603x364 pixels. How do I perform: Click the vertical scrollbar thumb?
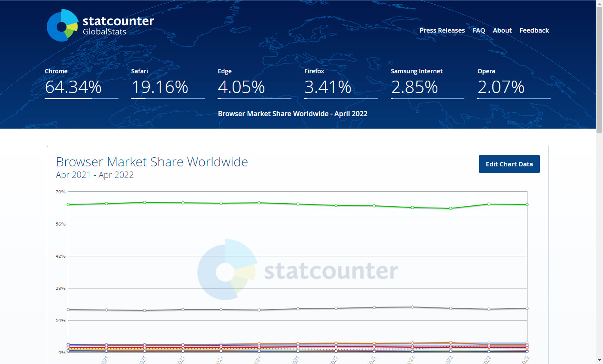point(599,70)
